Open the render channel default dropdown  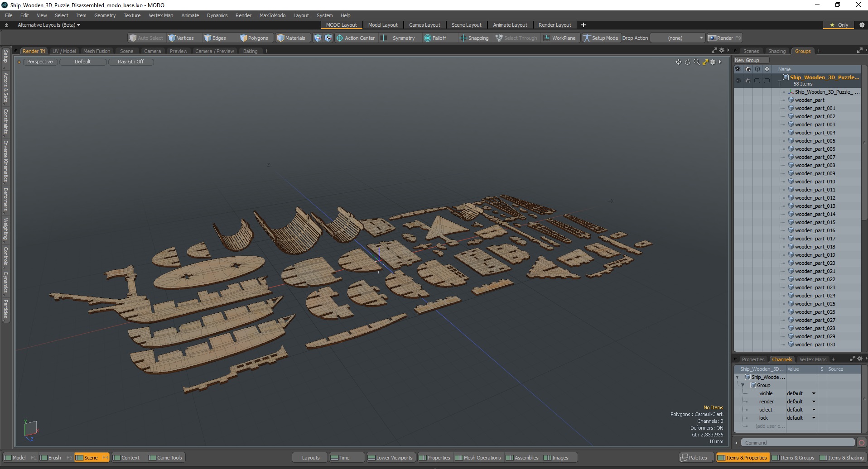pyautogui.click(x=801, y=402)
